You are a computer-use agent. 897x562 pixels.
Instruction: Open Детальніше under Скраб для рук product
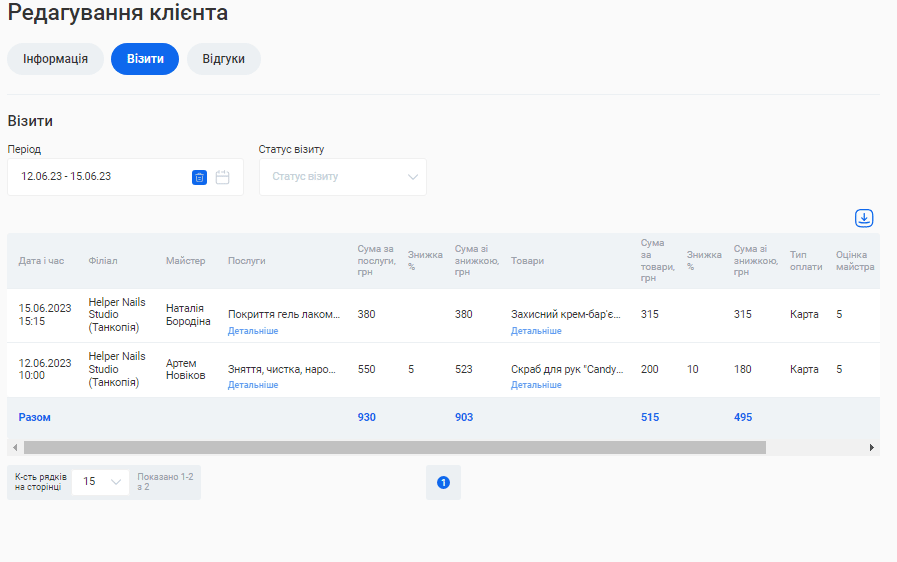pyautogui.click(x=536, y=385)
